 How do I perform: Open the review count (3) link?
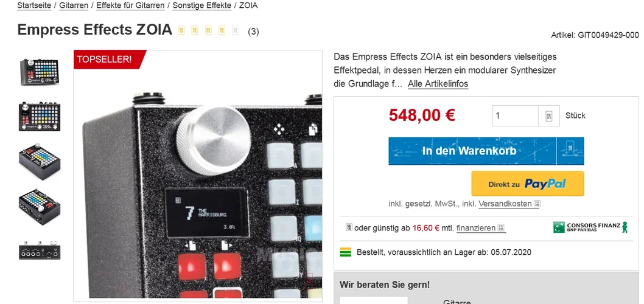coord(253,32)
